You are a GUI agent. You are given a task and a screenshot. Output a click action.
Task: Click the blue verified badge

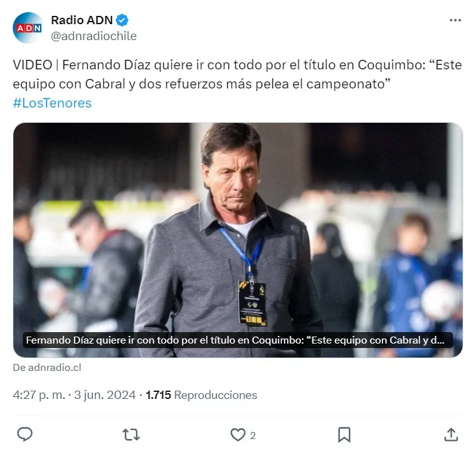(122, 20)
